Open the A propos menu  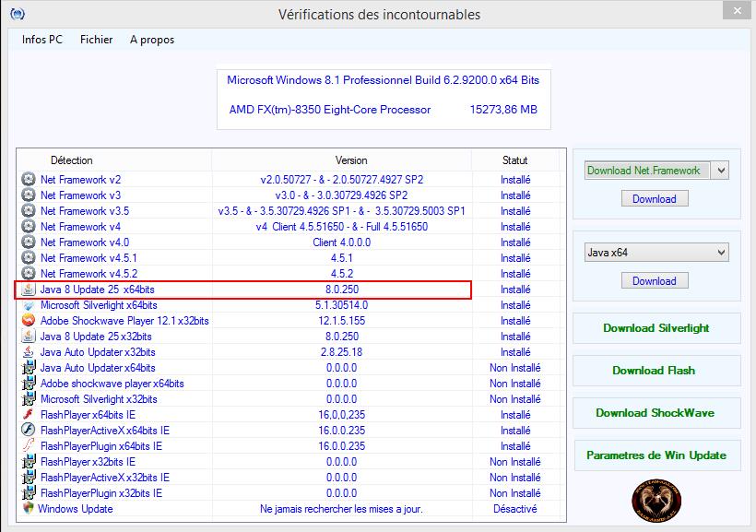[152, 40]
